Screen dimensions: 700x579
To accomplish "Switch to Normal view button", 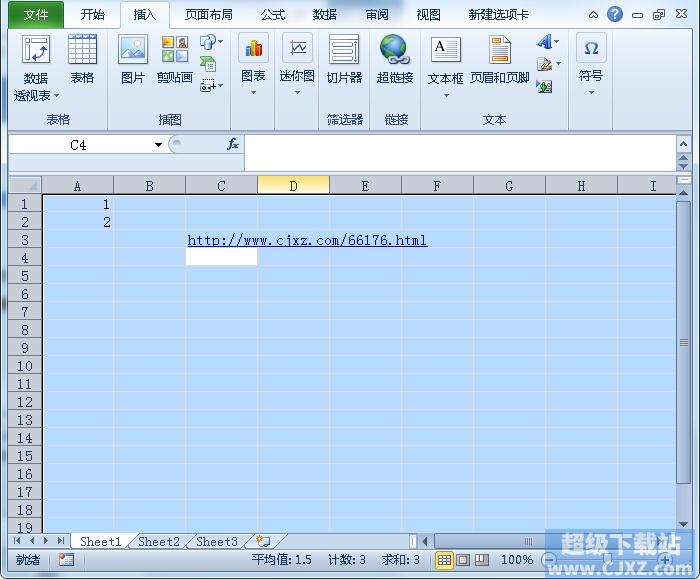I will [444, 559].
